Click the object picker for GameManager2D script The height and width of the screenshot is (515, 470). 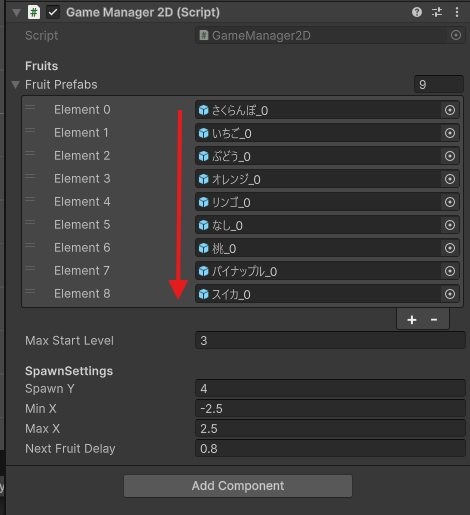pos(456,35)
